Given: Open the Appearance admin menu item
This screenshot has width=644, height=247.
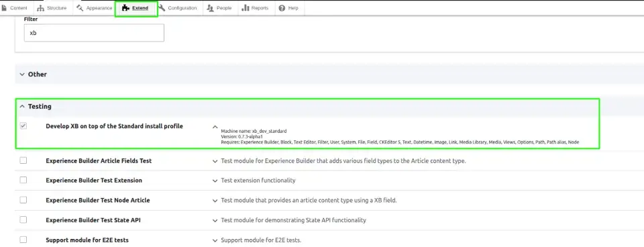Looking at the screenshot, I should click(94, 8).
